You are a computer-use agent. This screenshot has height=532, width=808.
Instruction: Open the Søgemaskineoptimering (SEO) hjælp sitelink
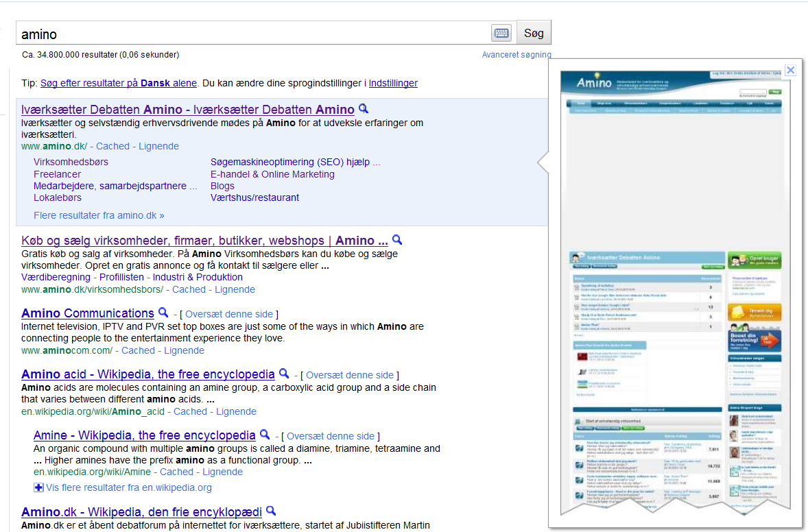point(295,162)
